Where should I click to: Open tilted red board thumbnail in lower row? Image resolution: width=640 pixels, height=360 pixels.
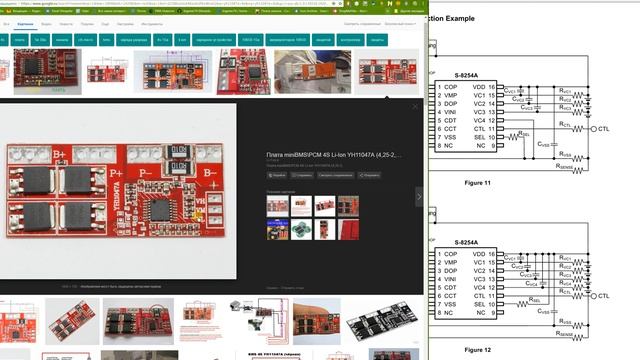pyautogui.click(x=72, y=322)
